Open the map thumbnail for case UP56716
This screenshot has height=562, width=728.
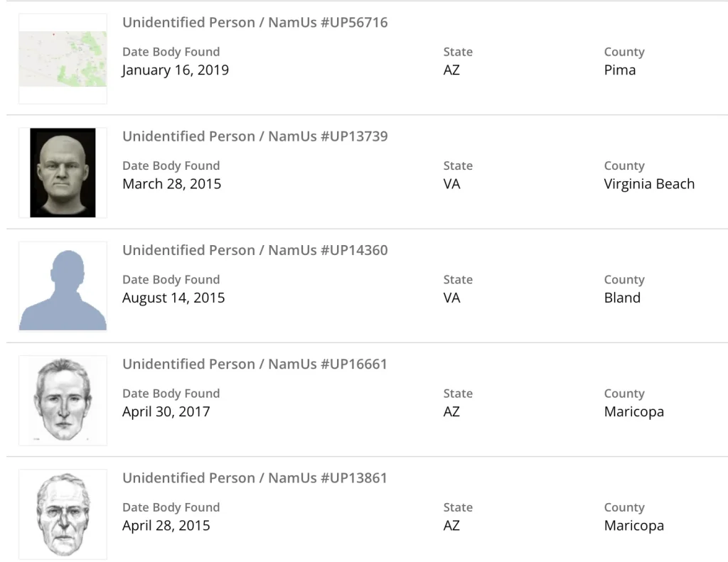63,59
